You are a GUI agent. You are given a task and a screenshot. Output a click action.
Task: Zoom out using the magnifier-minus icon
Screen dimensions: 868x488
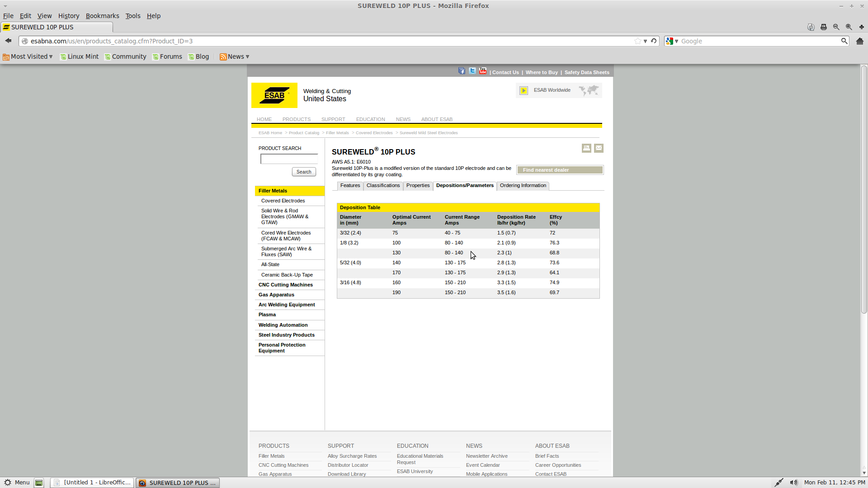pos(836,27)
